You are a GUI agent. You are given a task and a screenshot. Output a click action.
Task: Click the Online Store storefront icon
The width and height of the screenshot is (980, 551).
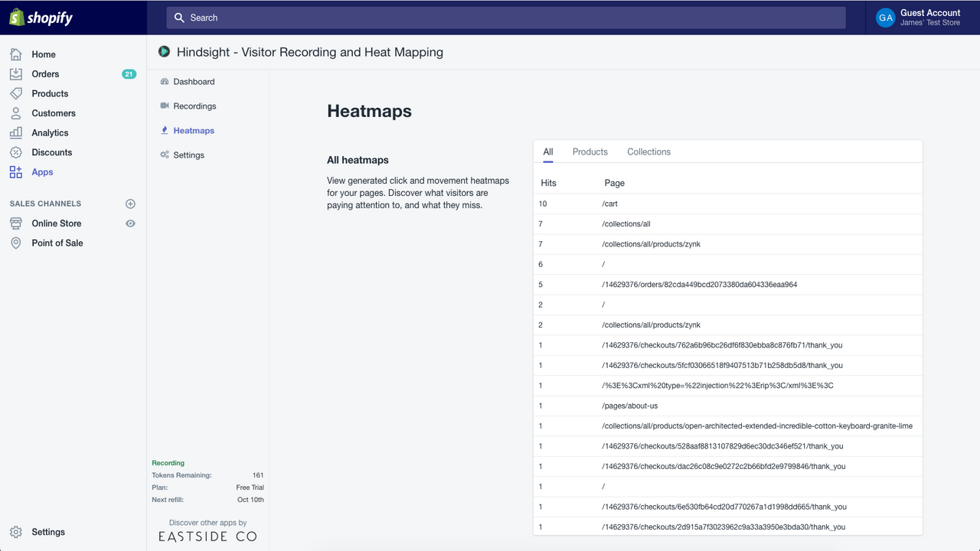pos(16,223)
